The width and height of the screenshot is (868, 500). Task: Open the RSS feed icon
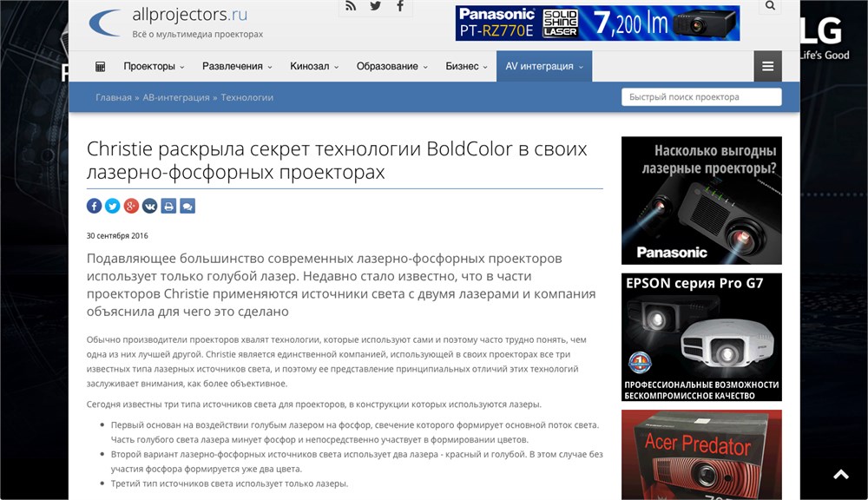coord(351,6)
